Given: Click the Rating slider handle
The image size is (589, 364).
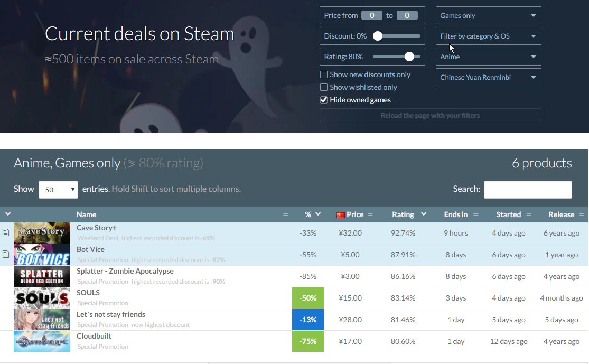Looking at the screenshot, I should pyautogui.click(x=409, y=57).
